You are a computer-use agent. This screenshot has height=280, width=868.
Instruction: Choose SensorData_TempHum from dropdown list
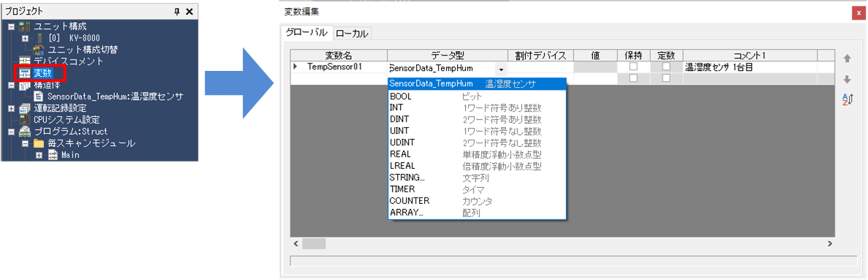(x=478, y=83)
